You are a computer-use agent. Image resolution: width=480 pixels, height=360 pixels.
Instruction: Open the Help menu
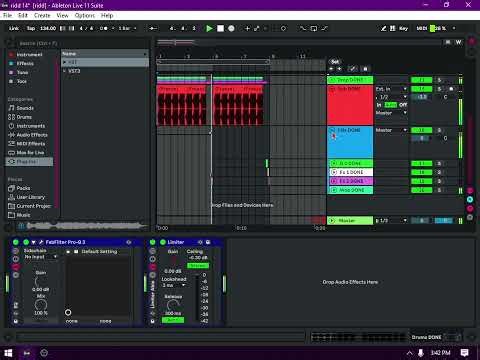click(x=107, y=15)
